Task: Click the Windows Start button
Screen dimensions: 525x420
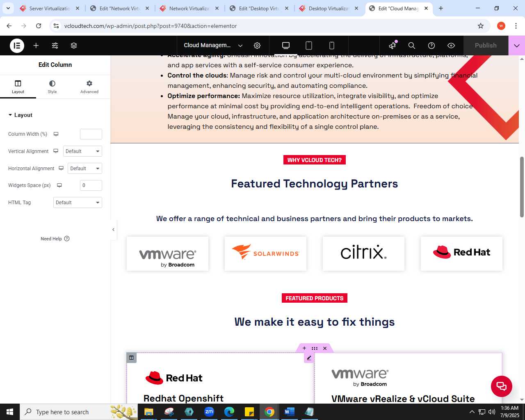Action: tap(10, 412)
